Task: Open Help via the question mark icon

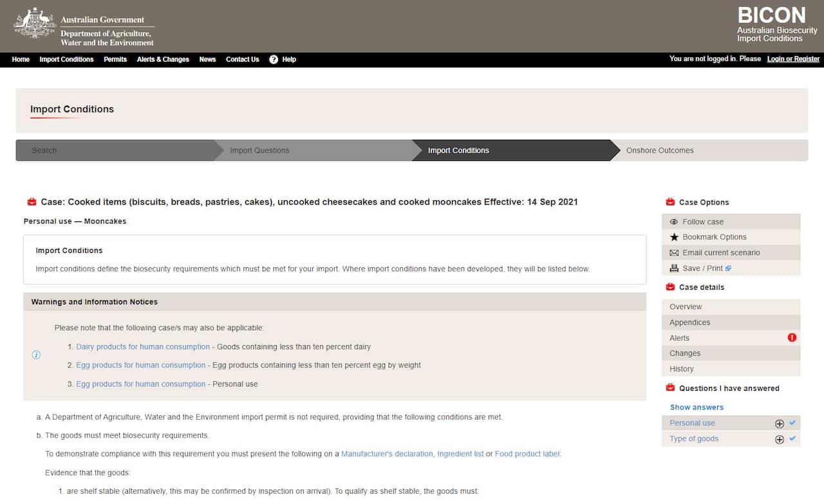Action: tap(274, 59)
